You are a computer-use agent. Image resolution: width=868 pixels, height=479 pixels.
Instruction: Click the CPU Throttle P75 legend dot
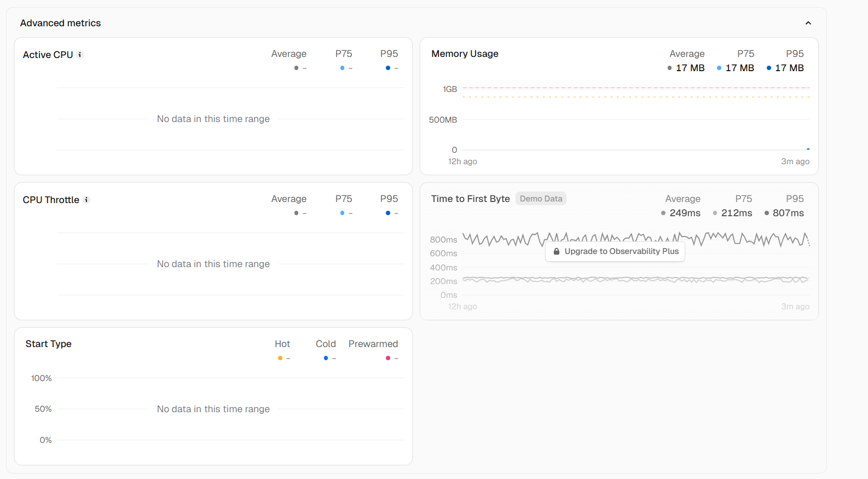click(x=343, y=213)
